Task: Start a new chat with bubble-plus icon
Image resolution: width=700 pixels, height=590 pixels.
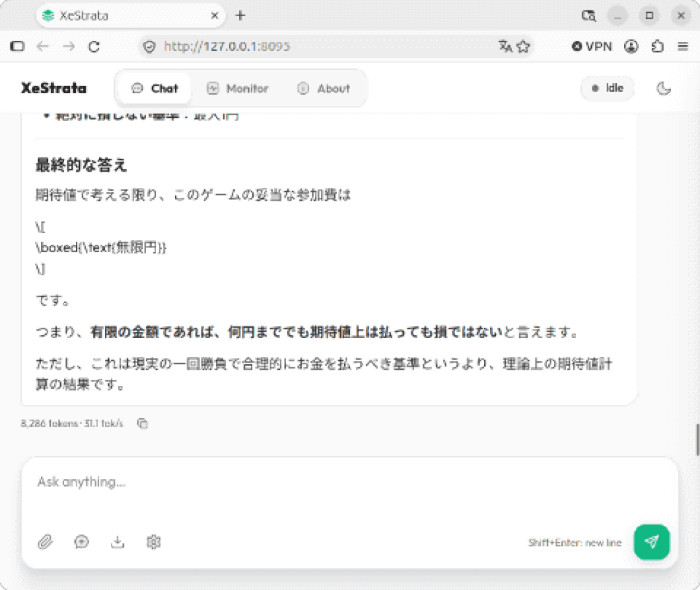Action: [81, 542]
